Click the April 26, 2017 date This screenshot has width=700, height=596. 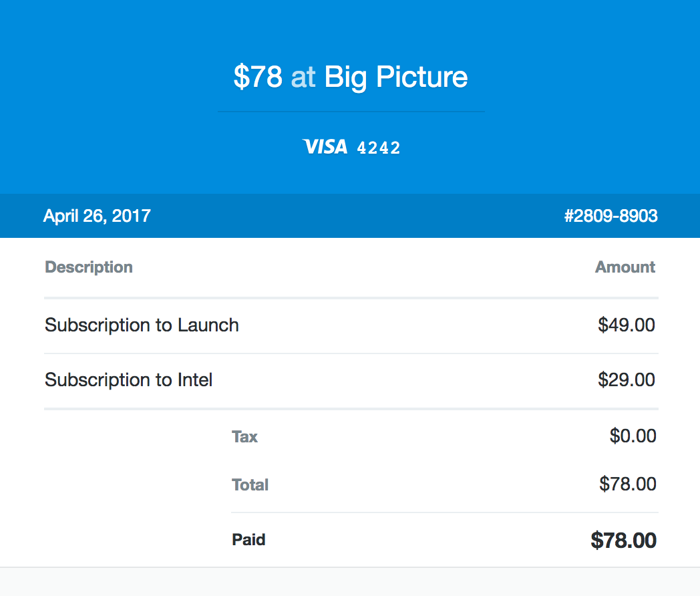pos(97,216)
